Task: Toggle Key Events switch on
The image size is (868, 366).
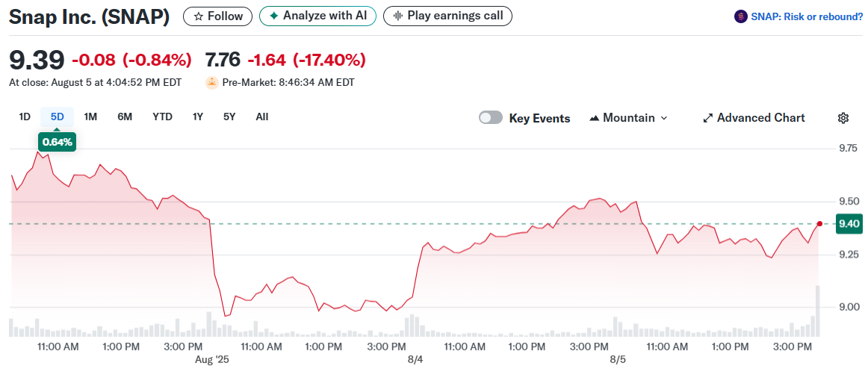Action: [x=491, y=117]
